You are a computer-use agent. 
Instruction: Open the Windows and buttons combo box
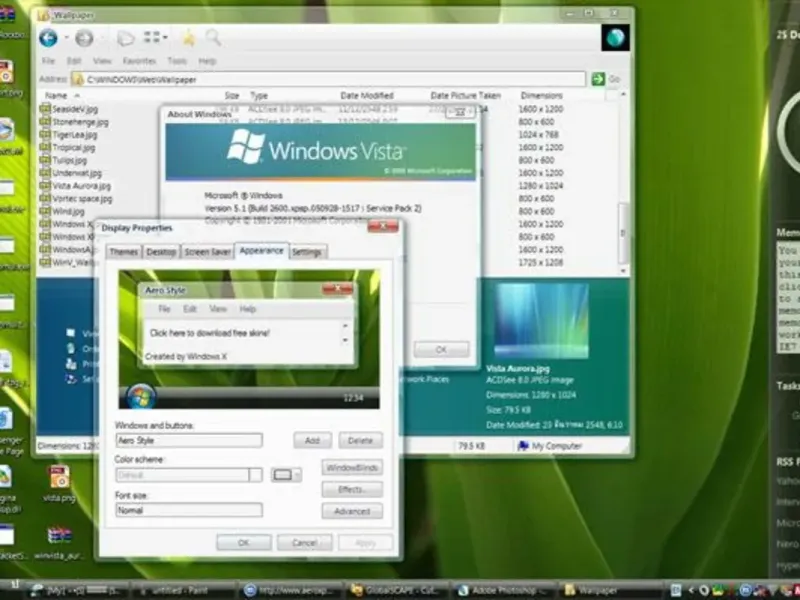click(x=189, y=440)
